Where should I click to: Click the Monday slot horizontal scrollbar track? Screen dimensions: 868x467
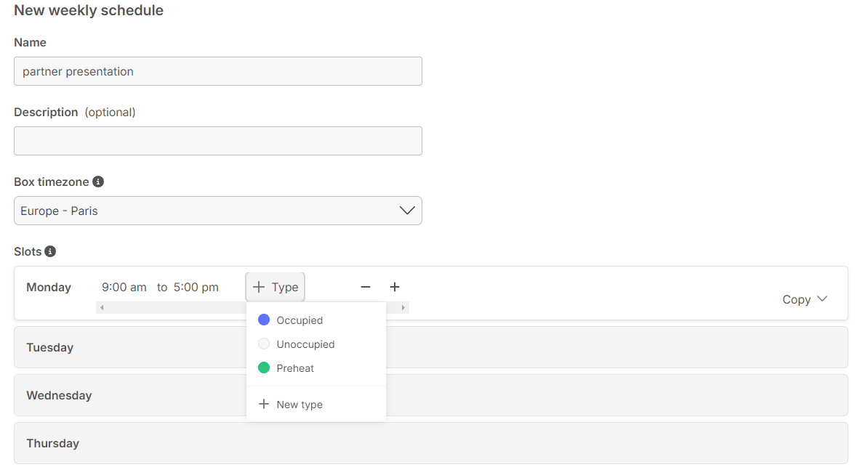click(252, 308)
